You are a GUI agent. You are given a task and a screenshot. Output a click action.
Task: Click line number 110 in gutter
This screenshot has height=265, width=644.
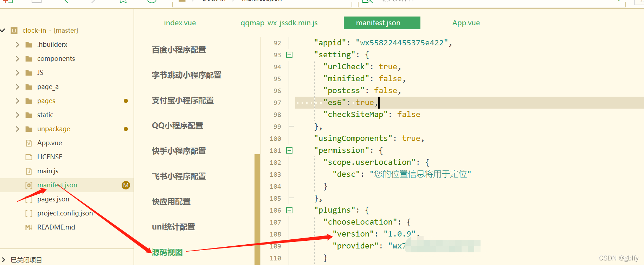275,258
